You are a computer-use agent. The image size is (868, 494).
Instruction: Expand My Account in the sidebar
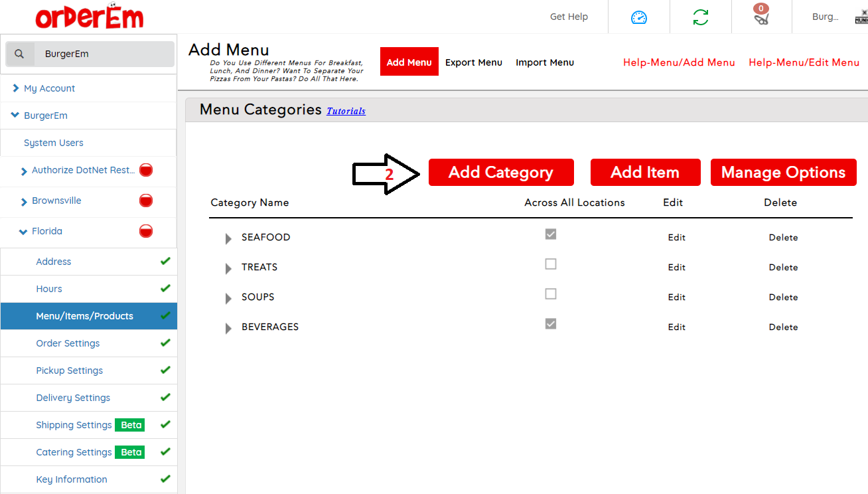point(16,88)
